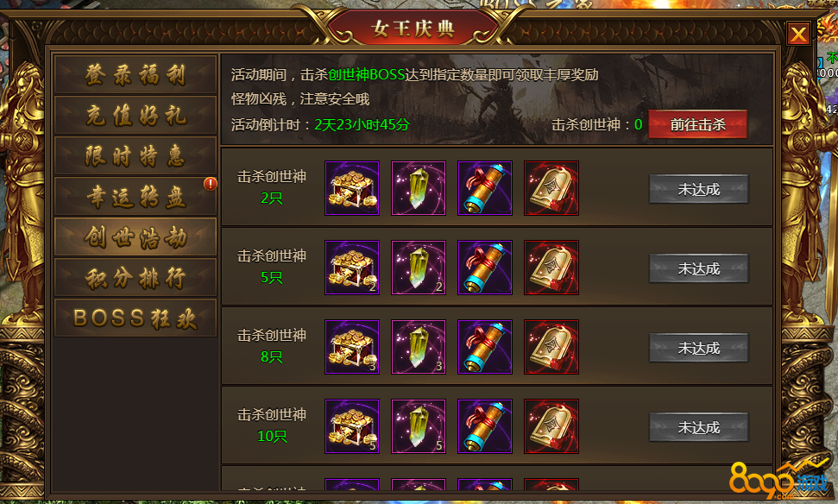Click 创世神BOSS green text link
This screenshot has height=504, width=838.
point(367,74)
